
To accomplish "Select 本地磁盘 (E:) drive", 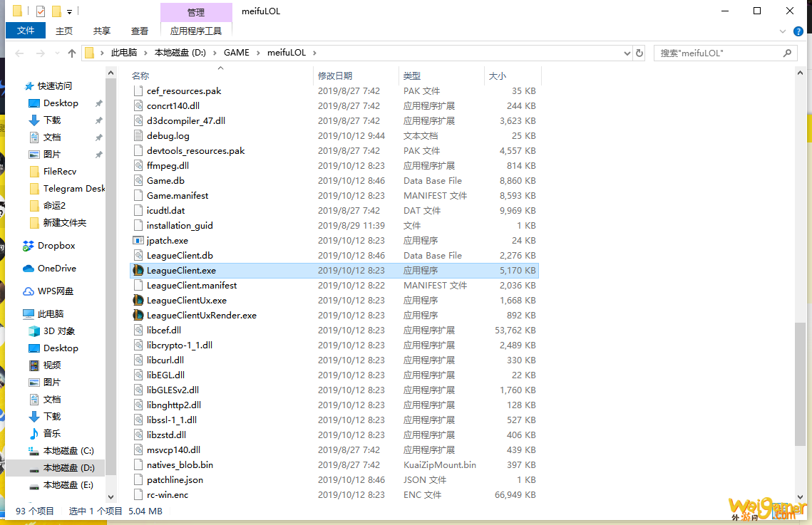I will pos(68,484).
